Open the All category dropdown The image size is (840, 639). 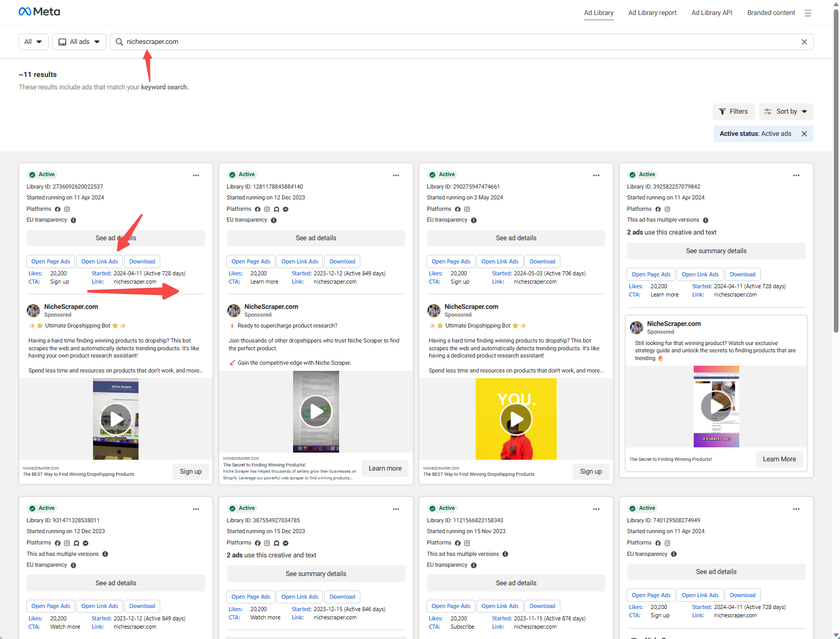tap(34, 42)
